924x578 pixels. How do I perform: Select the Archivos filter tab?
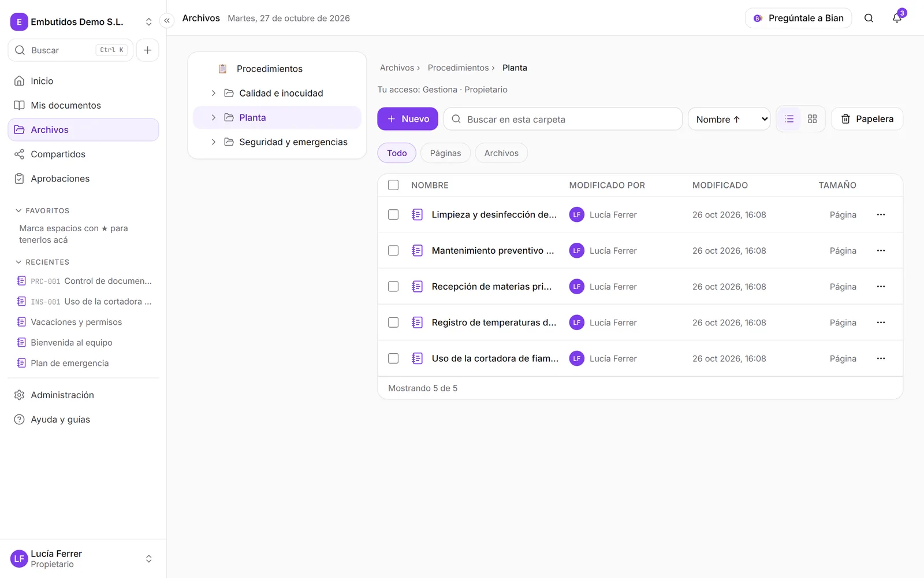(x=501, y=153)
